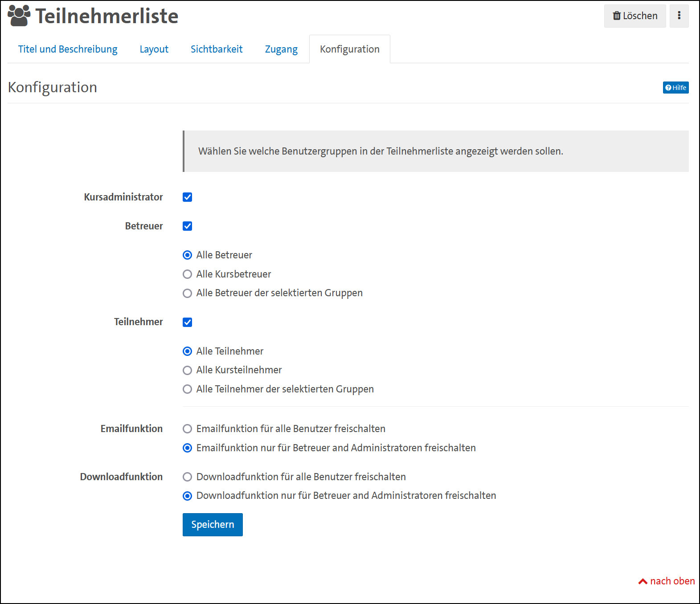Open the Hilfe help link
700x604 pixels.
tap(675, 88)
